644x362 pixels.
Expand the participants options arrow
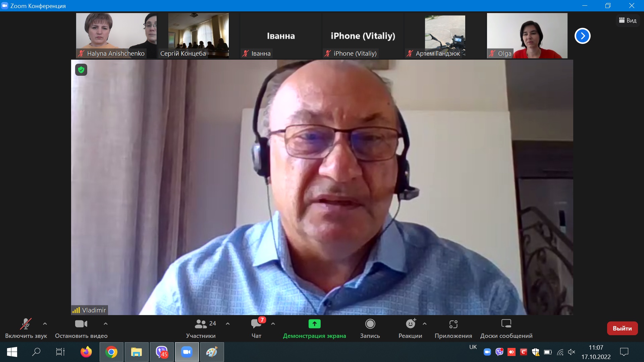[x=228, y=324]
